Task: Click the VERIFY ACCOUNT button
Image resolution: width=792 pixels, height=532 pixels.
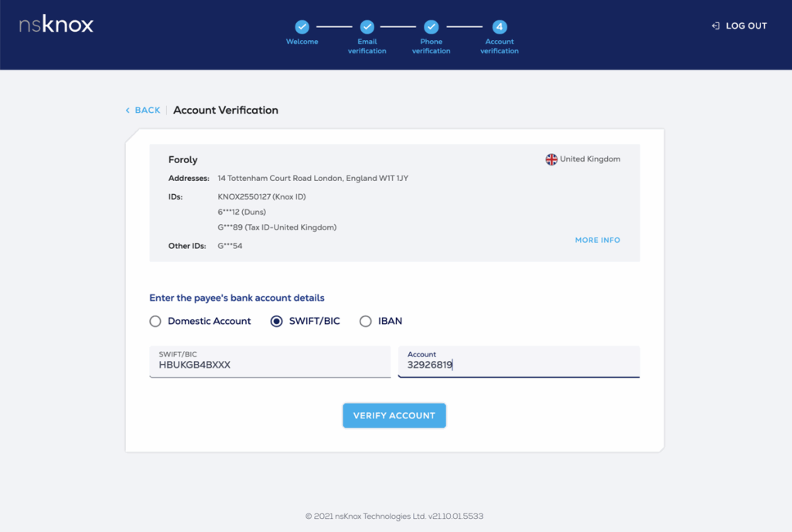Action: pyautogui.click(x=394, y=415)
